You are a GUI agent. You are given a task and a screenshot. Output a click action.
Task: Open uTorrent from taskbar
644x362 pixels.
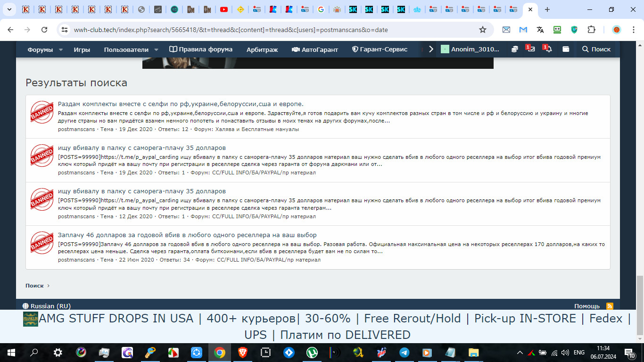(x=312, y=352)
